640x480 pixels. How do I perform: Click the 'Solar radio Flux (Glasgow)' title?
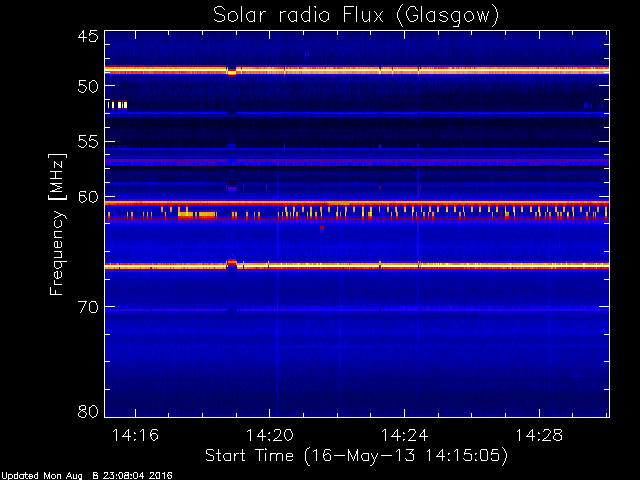356,16
